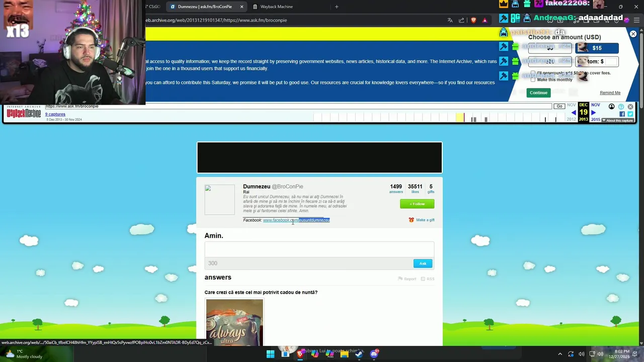Share capture on Facebook icon
Image resolution: width=644 pixels, height=362 pixels.
pyautogui.click(x=622, y=114)
